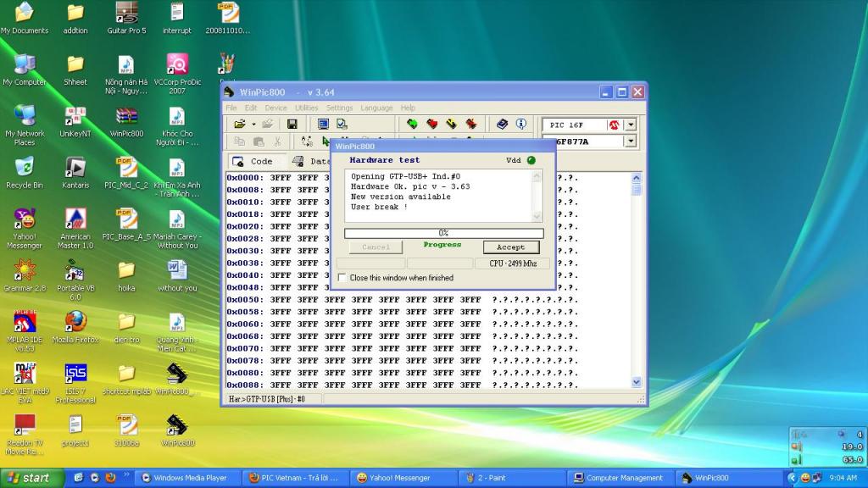
Task: Click the yellow chip Verify icon
Action: pyautogui.click(x=452, y=125)
